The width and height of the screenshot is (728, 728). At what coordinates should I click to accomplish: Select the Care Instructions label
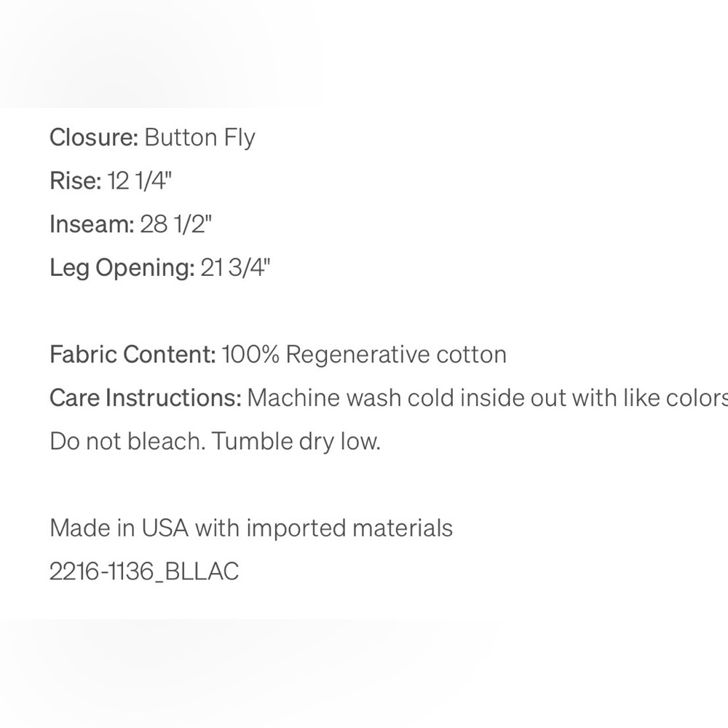[146, 398]
